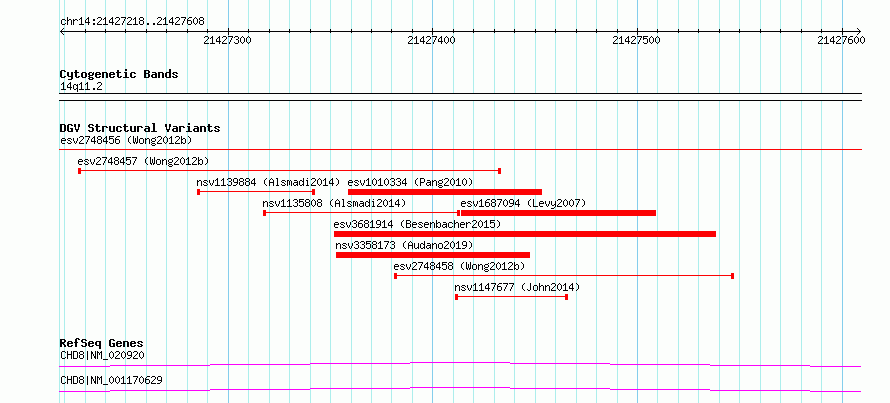Click the nsv3358173 (Audano2019) variant label
Screen dimensions: 890x403
[x=404, y=245]
